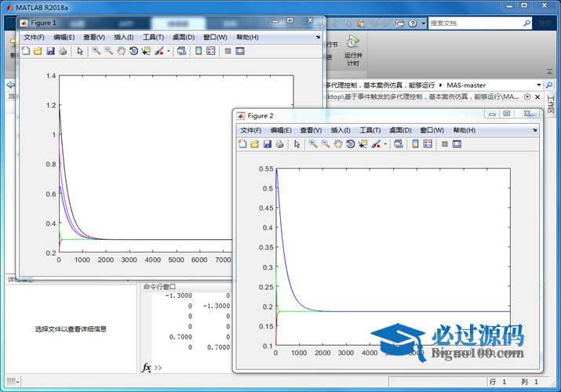
Task: Insert Legend in Figure 1
Action: pyautogui.click(x=211, y=51)
